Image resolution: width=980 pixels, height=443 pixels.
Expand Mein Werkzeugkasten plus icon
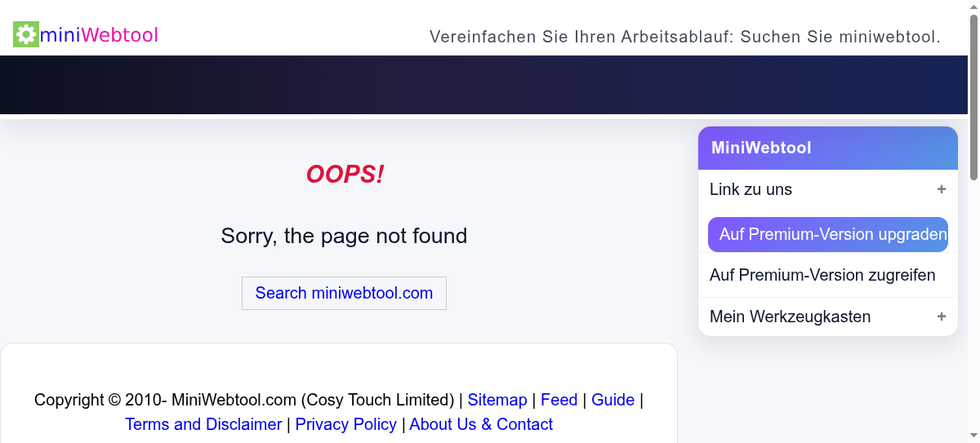[942, 317]
